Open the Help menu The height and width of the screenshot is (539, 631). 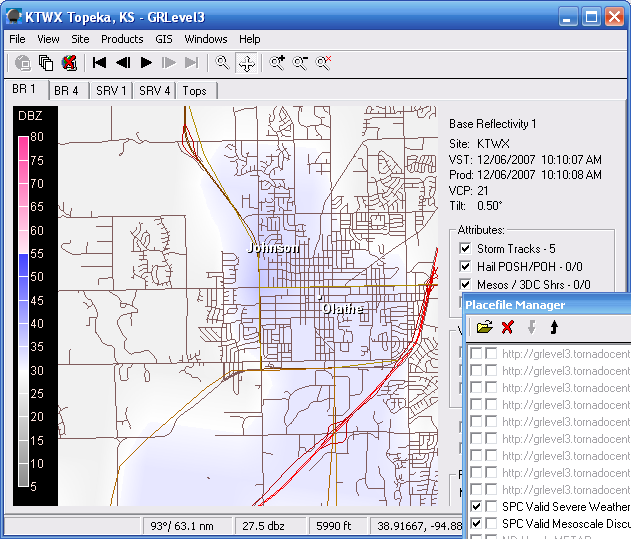pos(250,39)
